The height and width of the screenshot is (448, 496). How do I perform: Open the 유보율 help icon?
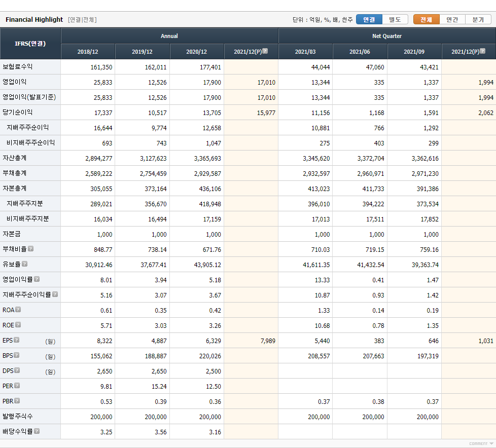coord(25,264)
